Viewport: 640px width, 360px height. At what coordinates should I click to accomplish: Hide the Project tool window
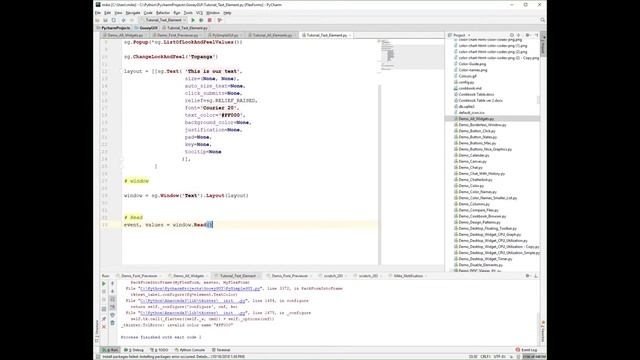coord(536,36)
